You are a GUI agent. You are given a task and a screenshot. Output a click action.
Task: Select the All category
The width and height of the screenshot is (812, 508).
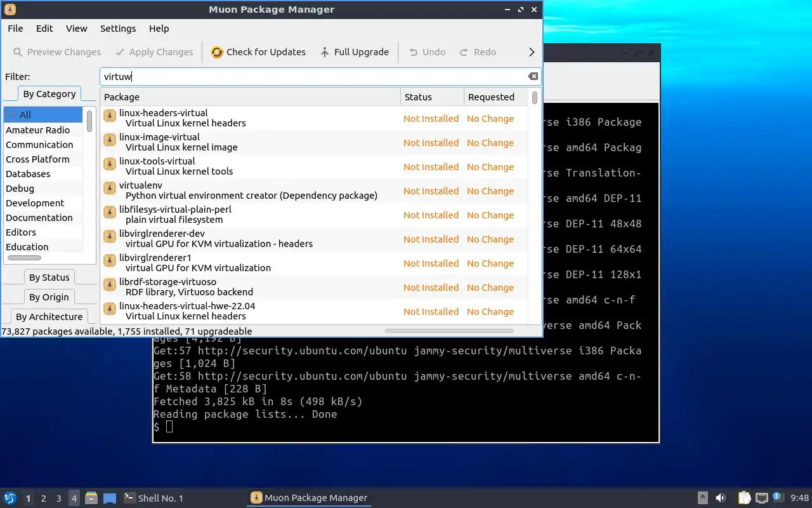[43, 115]
